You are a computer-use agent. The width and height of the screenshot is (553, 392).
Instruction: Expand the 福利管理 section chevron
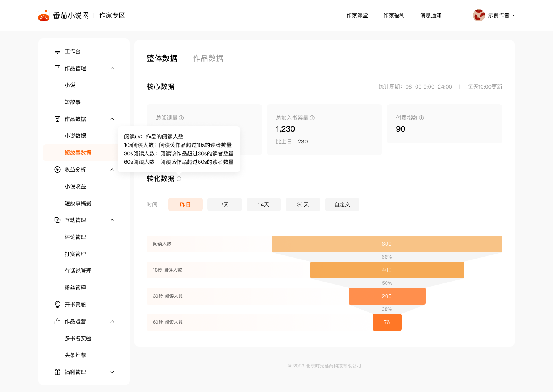coord(112,372)
